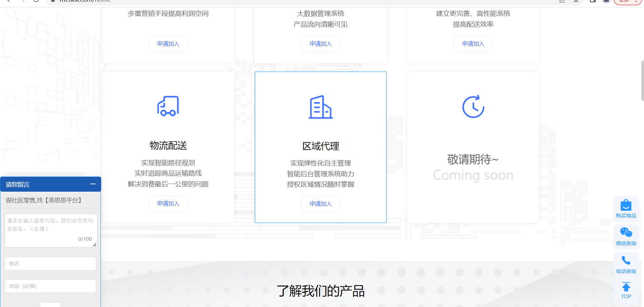The image size is (644, 307).
Task: Focus the 电话 (必填) phone field
Action: click(x=50, y=286)
